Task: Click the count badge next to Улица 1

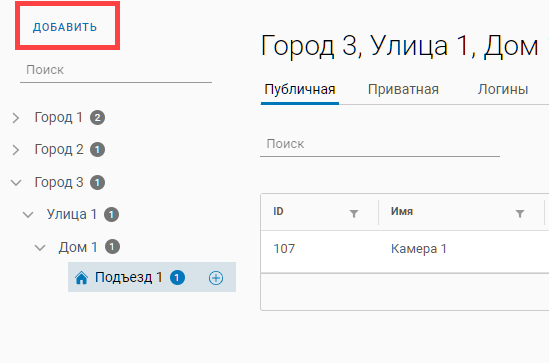Action: point(111,215)
